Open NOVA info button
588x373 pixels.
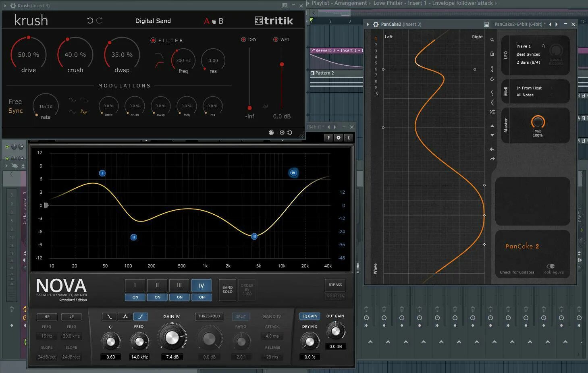tap(349, 138)
